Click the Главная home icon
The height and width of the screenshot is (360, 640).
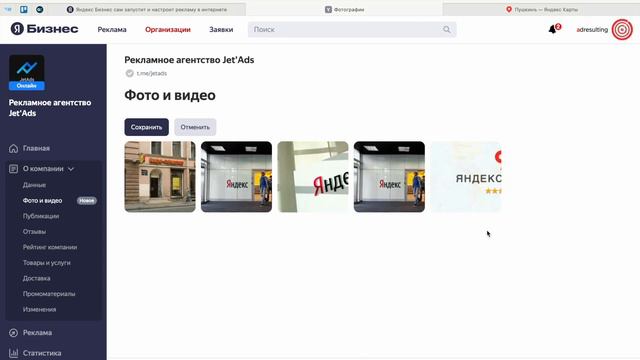13,148
